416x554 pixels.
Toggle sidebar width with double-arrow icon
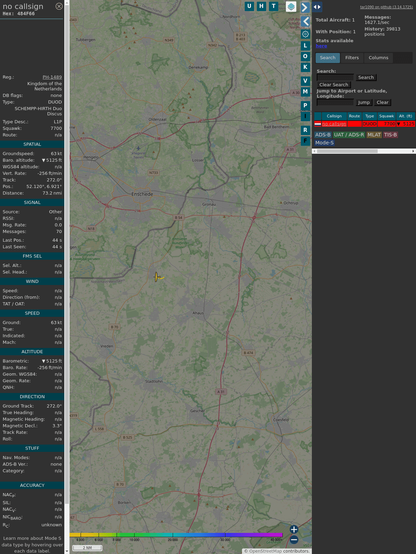(x=317, y=7)
